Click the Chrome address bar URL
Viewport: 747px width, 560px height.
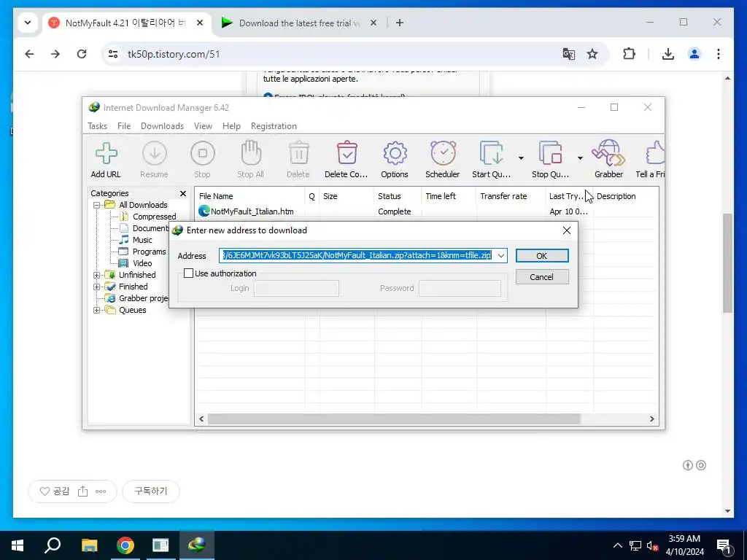point(174,54)
